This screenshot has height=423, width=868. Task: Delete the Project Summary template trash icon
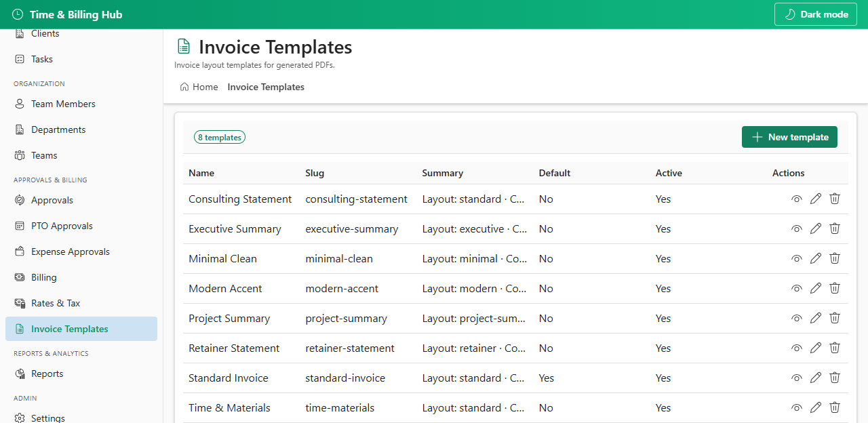pos(835,319)
